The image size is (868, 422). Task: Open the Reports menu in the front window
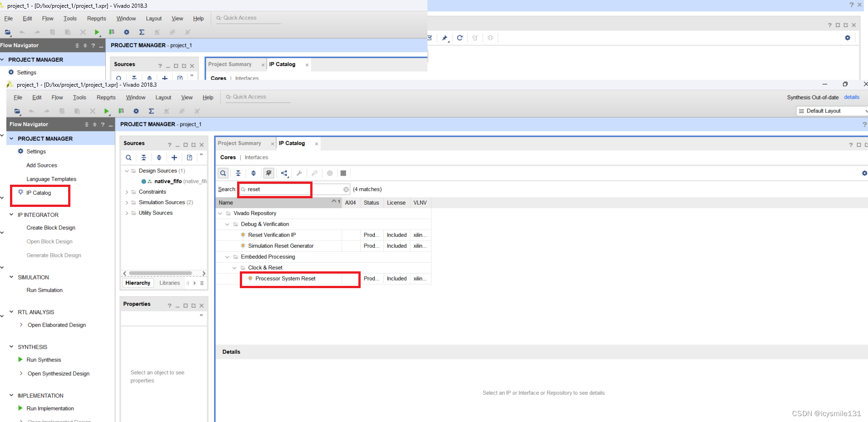pos(106,97)
